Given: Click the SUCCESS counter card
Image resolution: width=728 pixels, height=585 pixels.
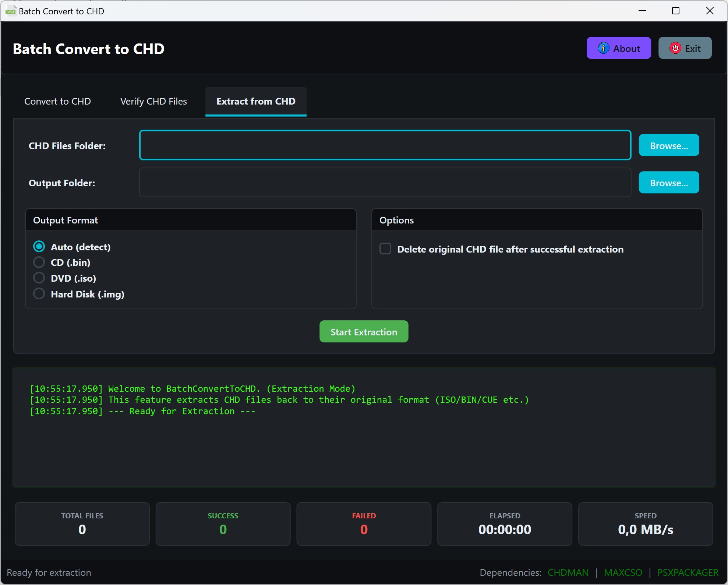Looking at the screenshot, I should pyautogui.click(x=223, y=524).
